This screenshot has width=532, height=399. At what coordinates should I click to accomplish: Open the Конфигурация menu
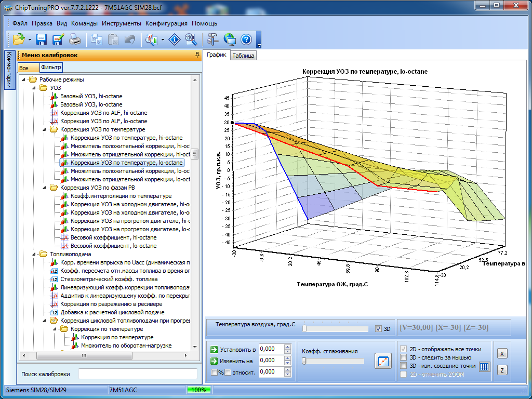(167, 23)
